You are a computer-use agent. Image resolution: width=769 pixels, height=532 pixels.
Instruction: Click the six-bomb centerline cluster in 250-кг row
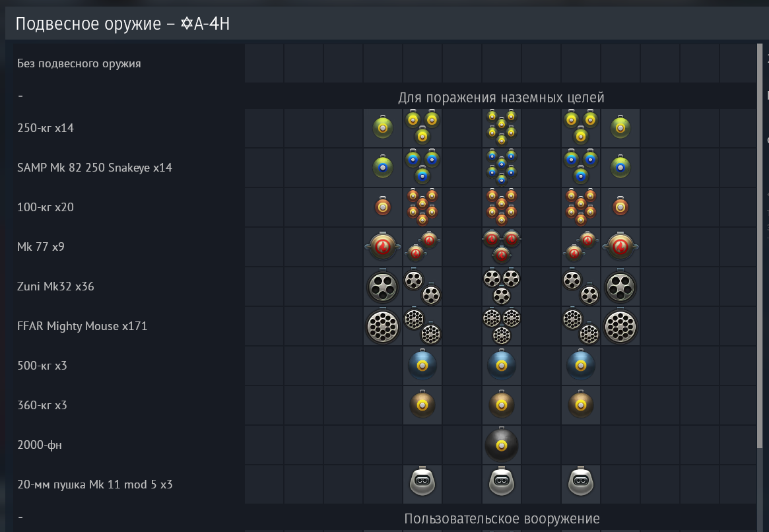(501, 127)
